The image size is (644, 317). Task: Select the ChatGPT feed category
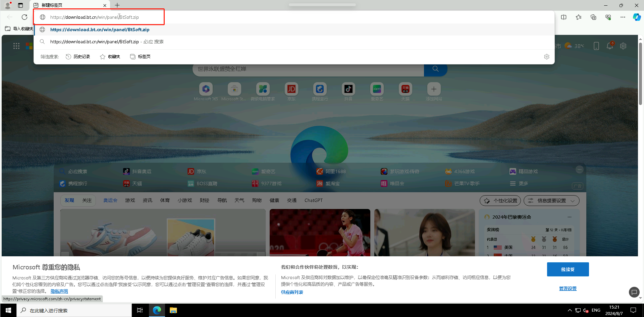[314, 200]
